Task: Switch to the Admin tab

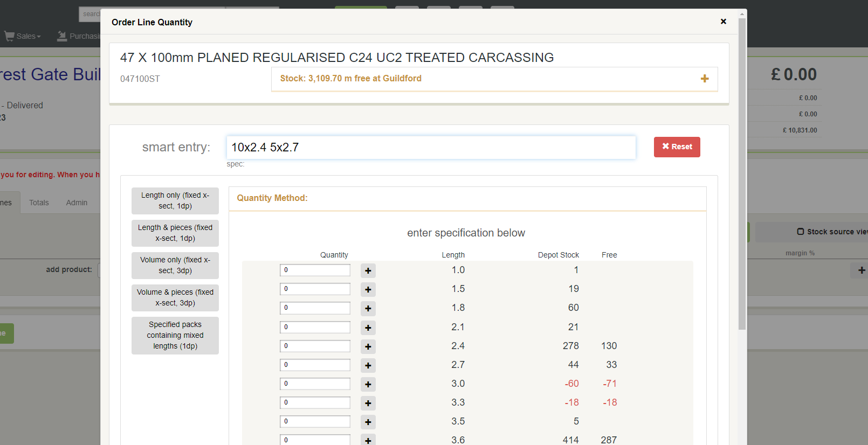Action: pos(77,203)
